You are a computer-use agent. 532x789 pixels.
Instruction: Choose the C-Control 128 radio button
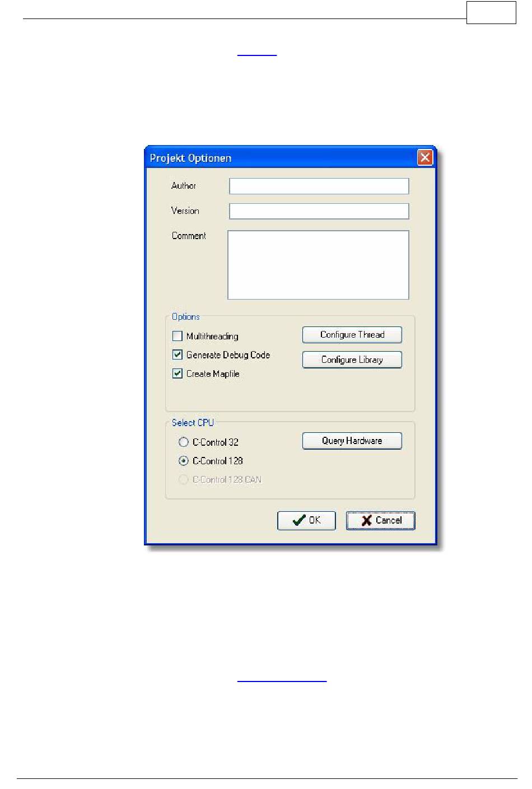[x=183, y=461]
